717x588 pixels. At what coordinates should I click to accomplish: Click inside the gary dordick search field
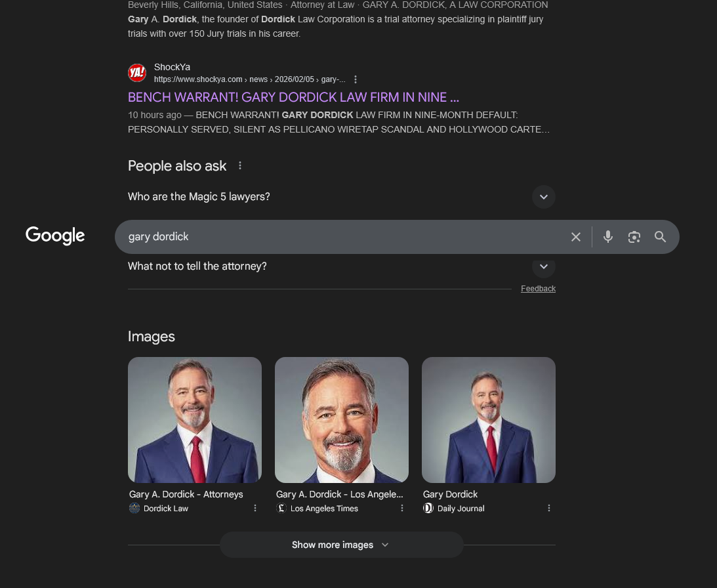(341, 237)
